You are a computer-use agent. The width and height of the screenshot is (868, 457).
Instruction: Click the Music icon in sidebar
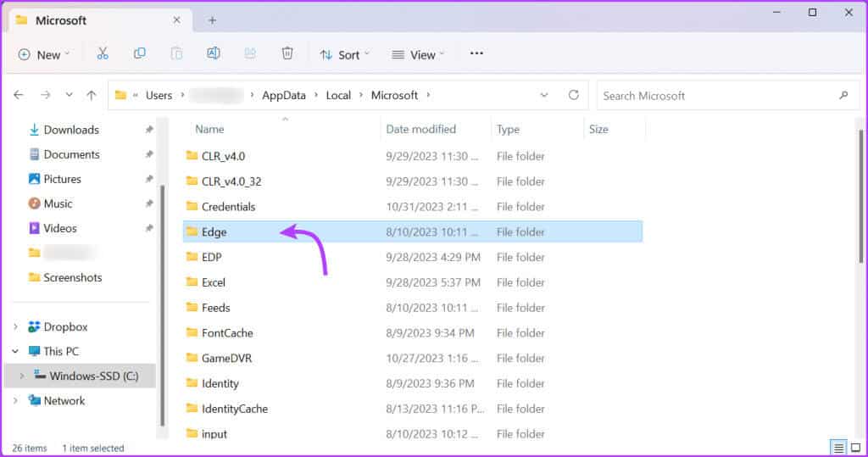(34, 203)
